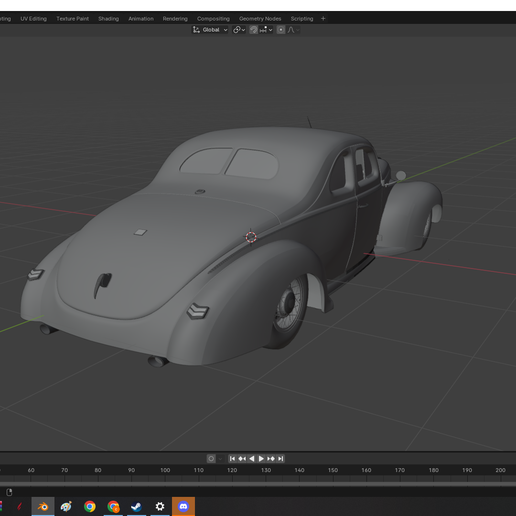The image size is (516, 516).
Task: Click the 3D cursor on the car
Action: [x=251, y=237]
